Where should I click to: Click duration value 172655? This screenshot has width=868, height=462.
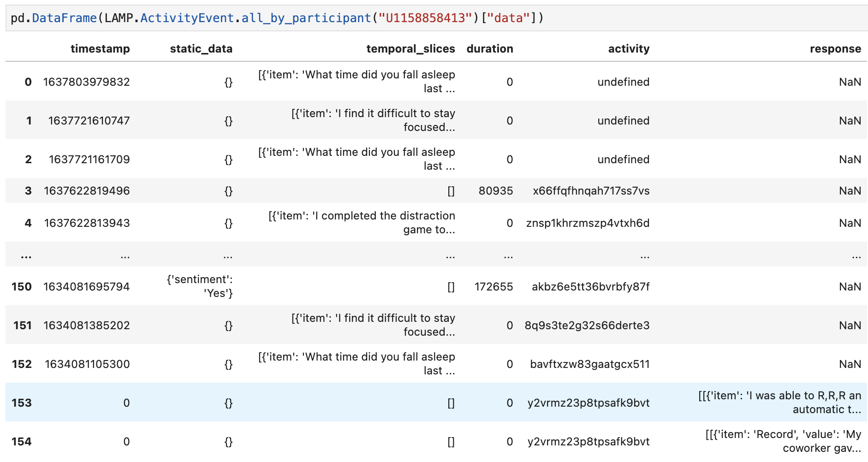click(x=493, y=287)
